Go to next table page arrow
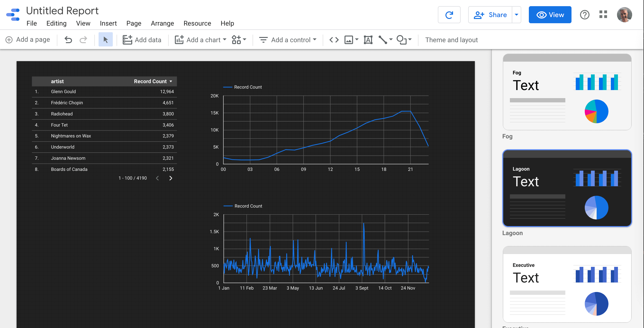Screen dimensions: 644x328 (171, 178)
